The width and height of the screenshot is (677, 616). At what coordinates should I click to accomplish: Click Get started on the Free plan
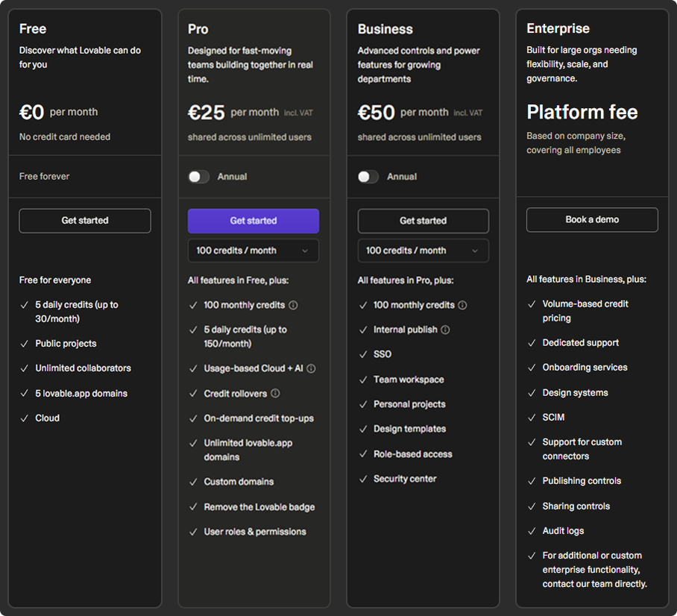tap(85, 221)
